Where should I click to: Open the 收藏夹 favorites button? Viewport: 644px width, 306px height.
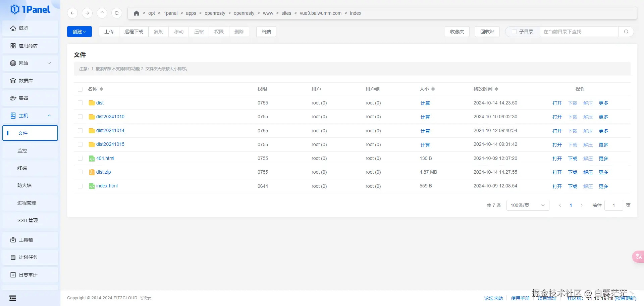(x=457, y=32)
